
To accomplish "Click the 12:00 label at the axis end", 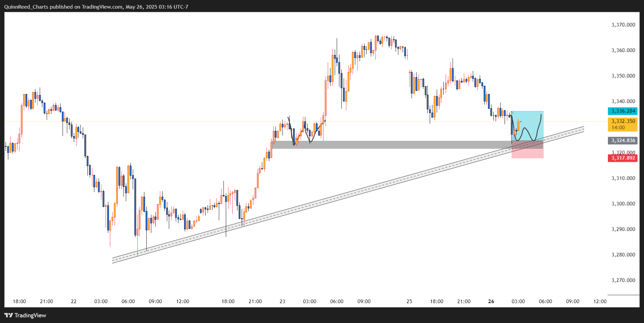I will tap(600, 301).
